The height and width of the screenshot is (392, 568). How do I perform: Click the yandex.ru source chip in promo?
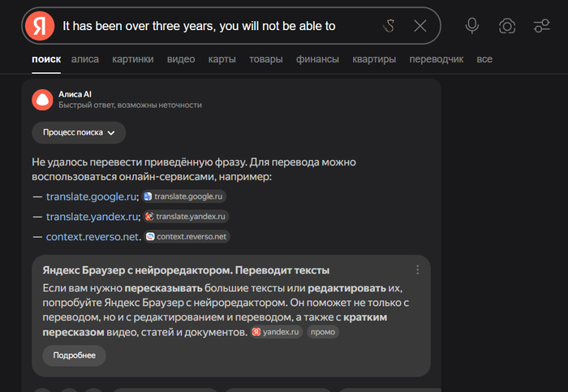277,332
